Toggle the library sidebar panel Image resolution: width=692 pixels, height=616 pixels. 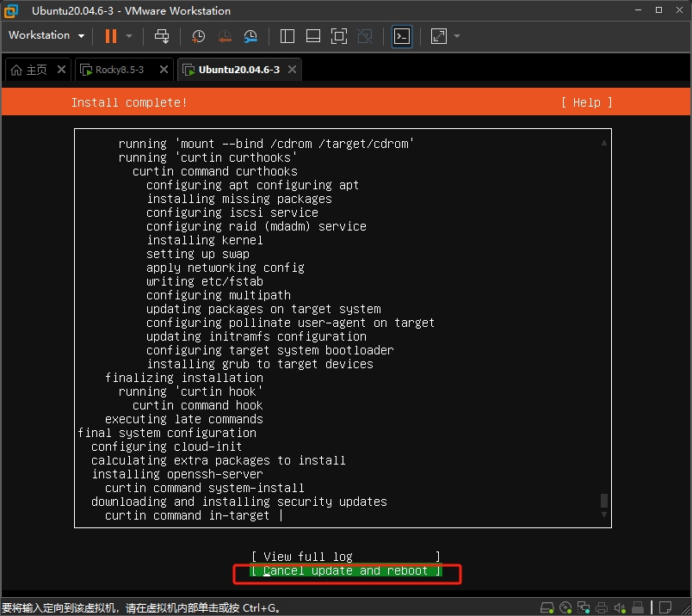[287, 36]
